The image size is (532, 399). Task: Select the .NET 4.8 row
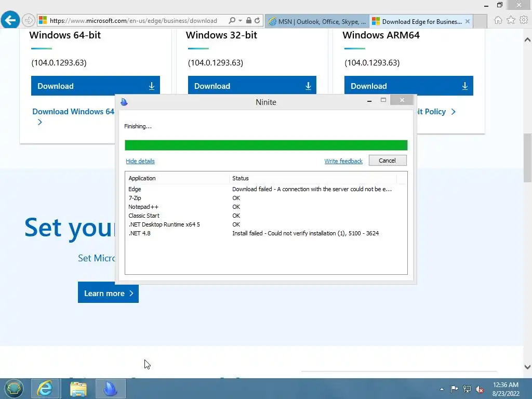pos(266,233)
